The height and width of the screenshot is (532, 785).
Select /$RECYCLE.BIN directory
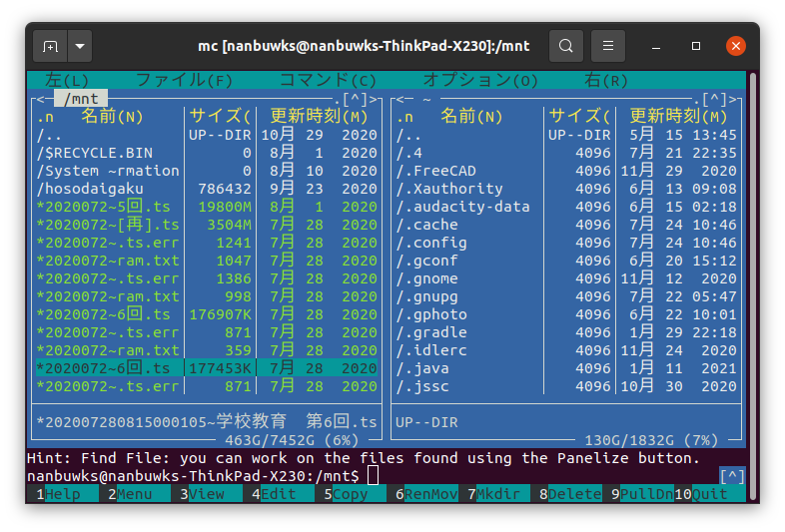tap(207, 153)
